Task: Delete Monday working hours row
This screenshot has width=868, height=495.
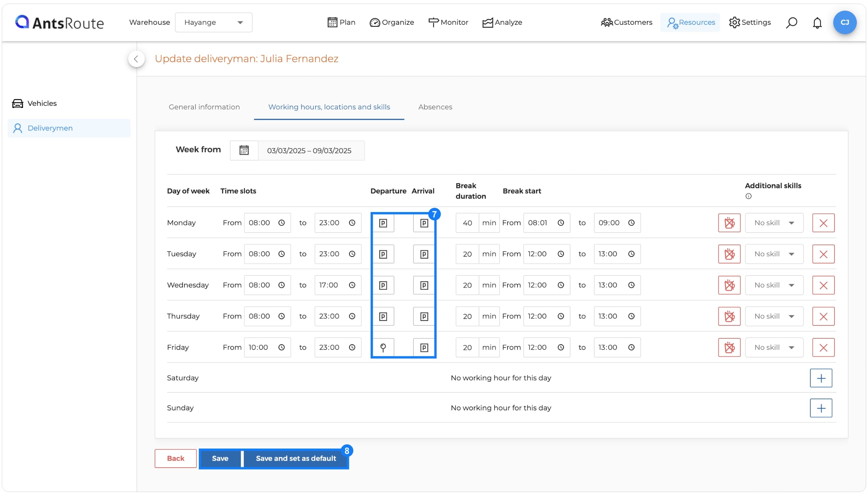Action: [823, 223]
